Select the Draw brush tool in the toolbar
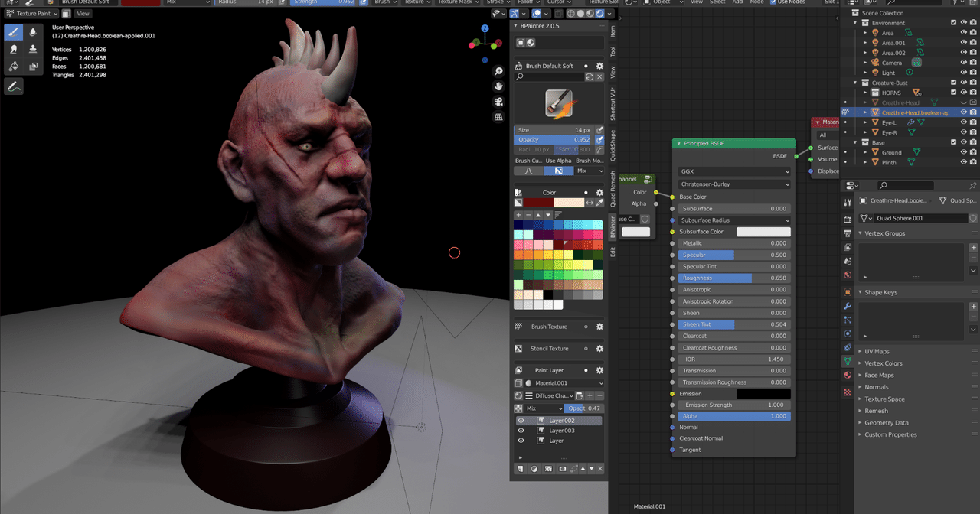The image size is (980, 514). (14, 32)
